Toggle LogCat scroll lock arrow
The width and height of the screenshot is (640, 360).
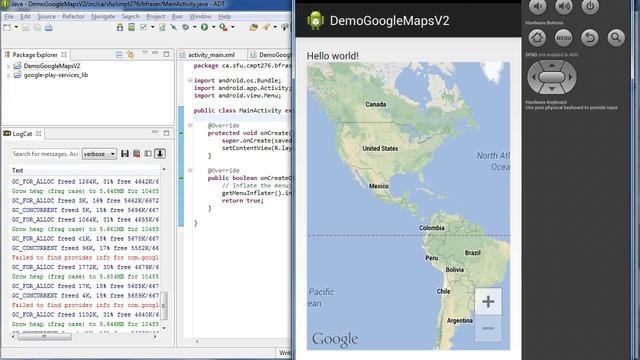160,154
